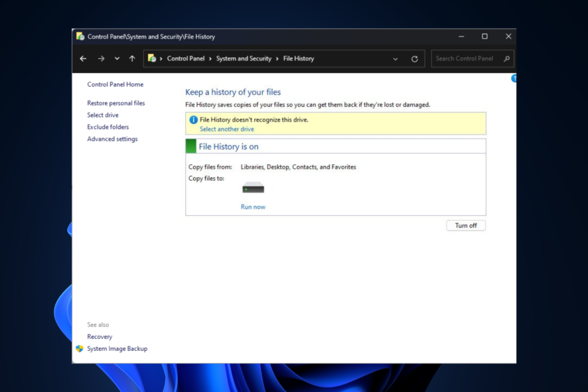
Task: Refresh the File History page
Action: [x=414, y=59]
